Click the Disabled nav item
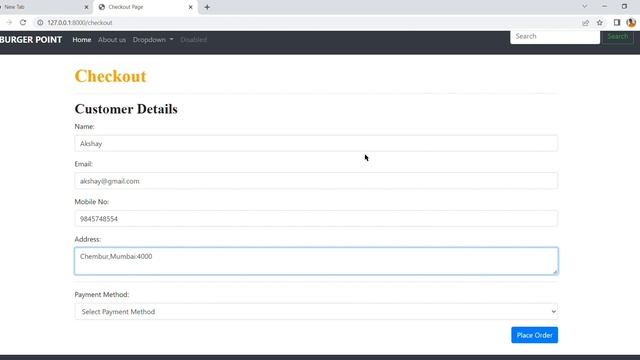Screen dimensions: 640x360 point(193,40)
